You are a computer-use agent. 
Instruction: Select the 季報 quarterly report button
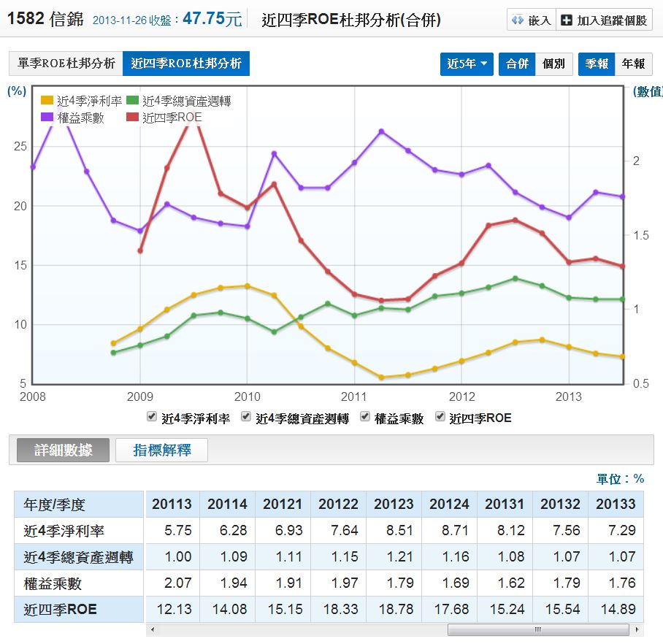click(x=597, y=64)
